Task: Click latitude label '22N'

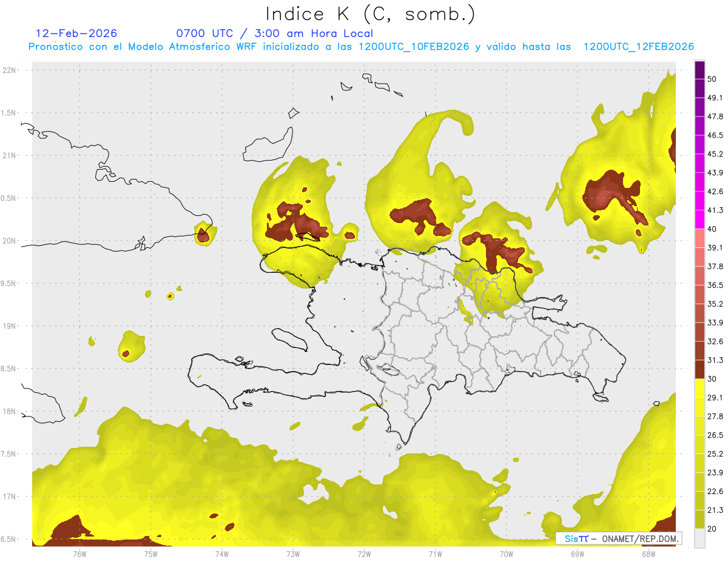Action: point(10,70)
